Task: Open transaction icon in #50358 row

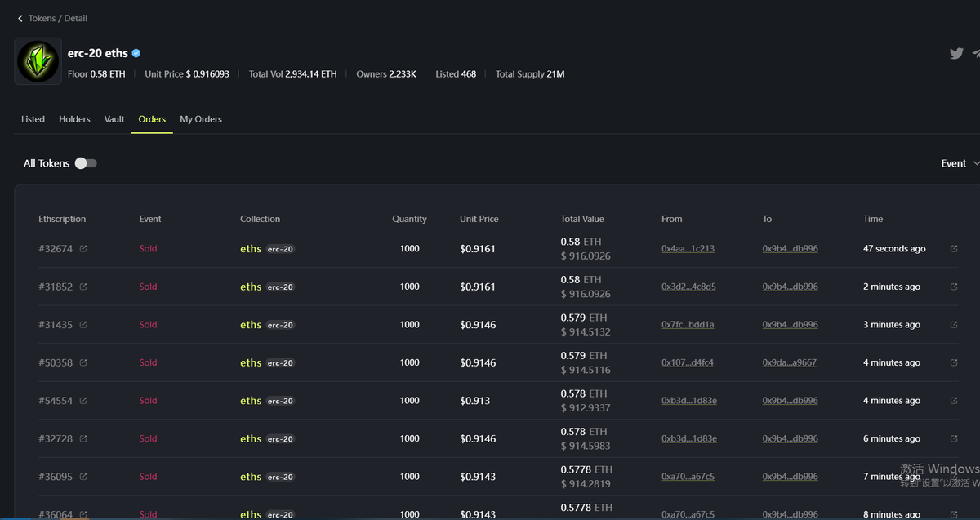Action: point(954,362)
